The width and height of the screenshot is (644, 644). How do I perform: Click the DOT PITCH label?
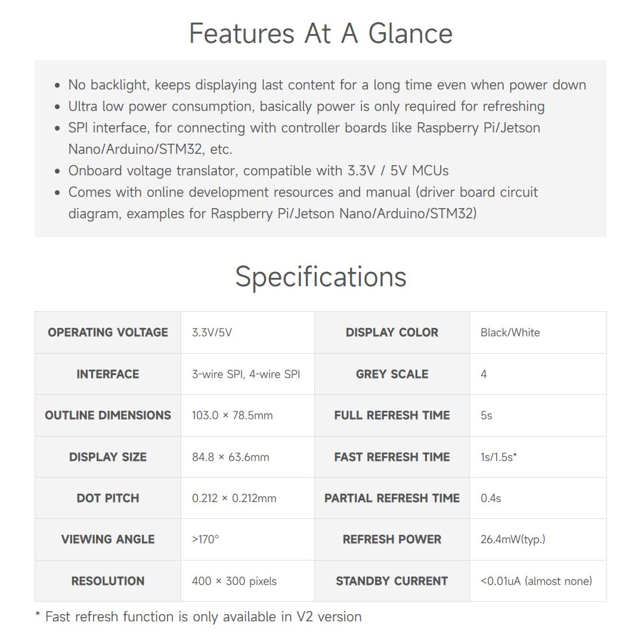click(x=108, y=499)
